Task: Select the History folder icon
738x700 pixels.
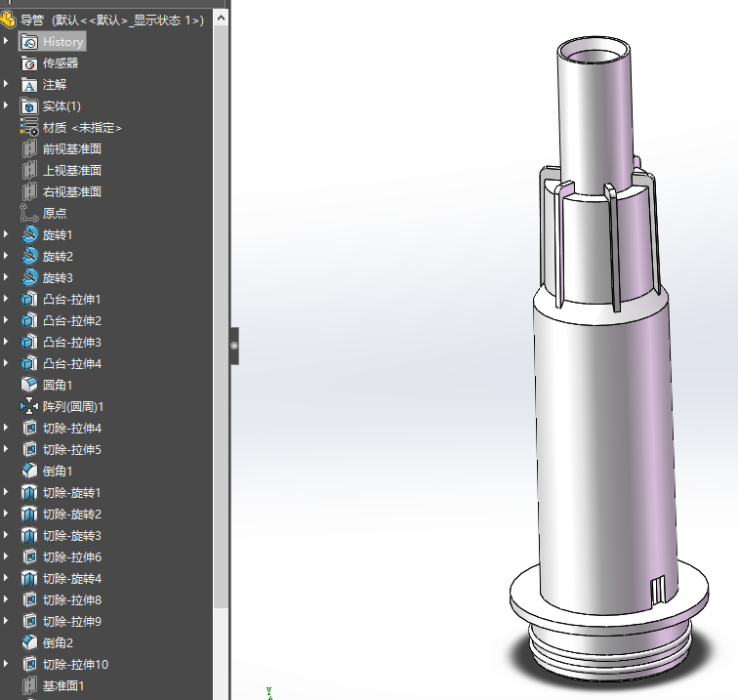Action: (x=29, y=42)
